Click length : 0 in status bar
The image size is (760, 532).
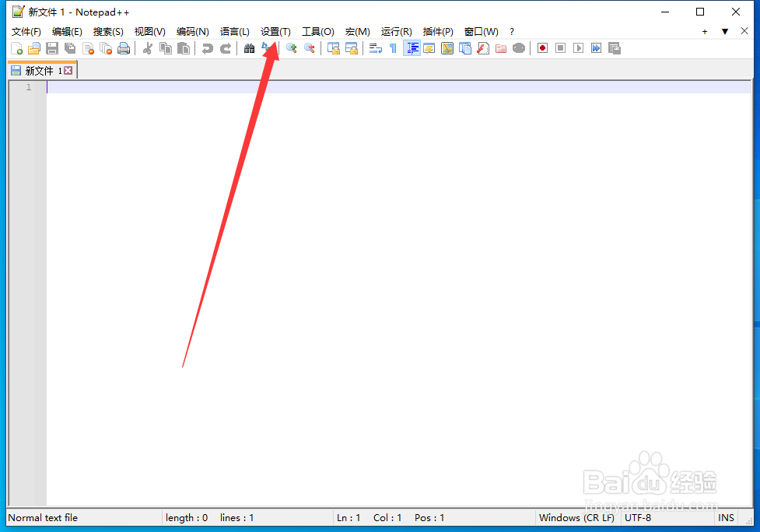pos(187,517)
